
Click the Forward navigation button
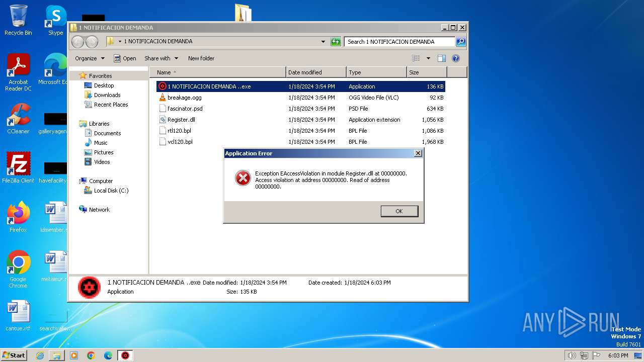92,42
